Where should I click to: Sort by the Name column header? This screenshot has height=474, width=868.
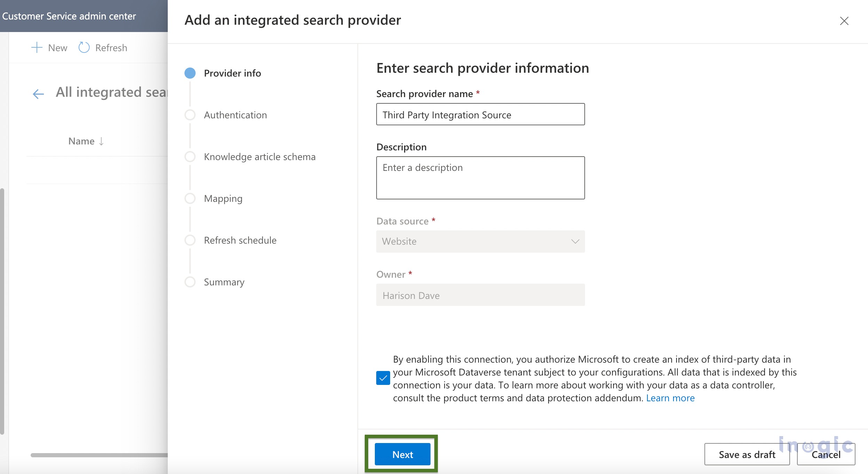pos(86,141)
